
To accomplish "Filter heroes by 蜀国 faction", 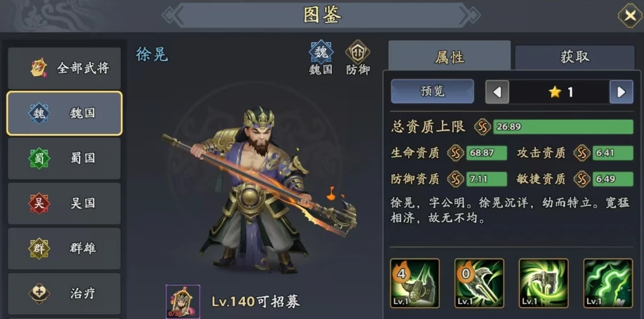I will pos(65,158).
